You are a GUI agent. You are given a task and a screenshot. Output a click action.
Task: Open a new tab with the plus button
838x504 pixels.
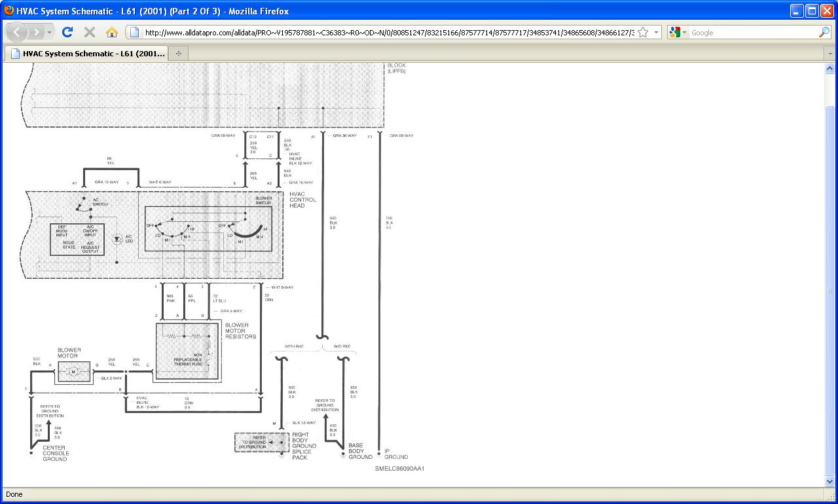178,54
